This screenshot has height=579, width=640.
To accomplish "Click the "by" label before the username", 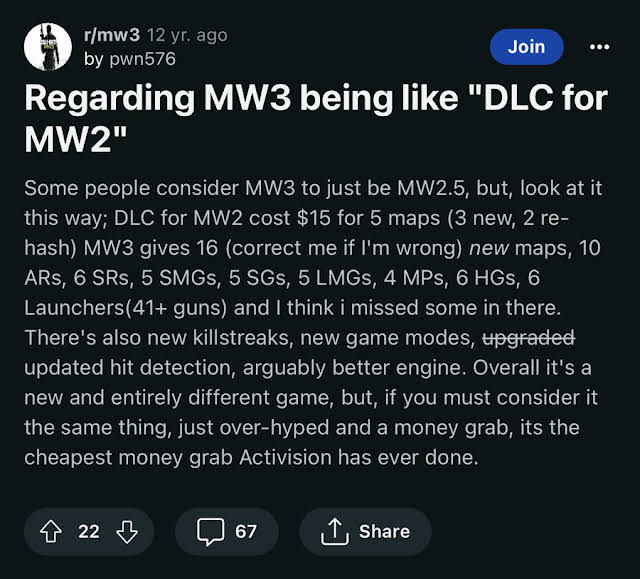I will point(94,59).
